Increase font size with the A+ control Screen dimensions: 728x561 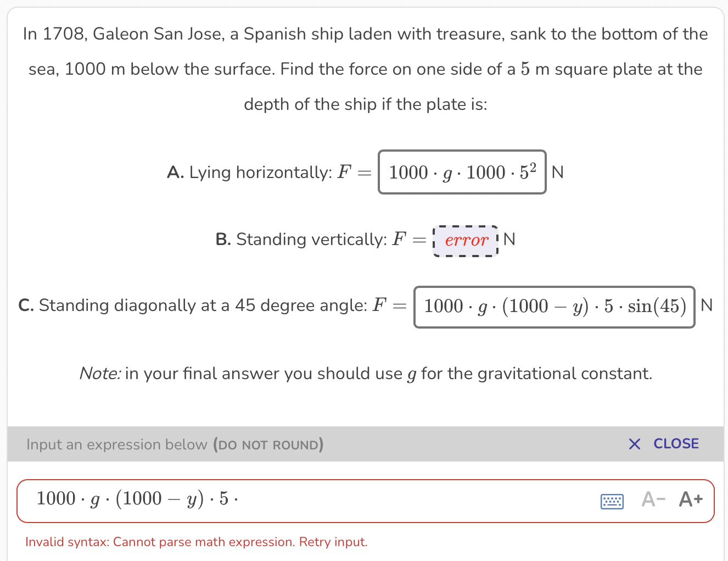690,499
